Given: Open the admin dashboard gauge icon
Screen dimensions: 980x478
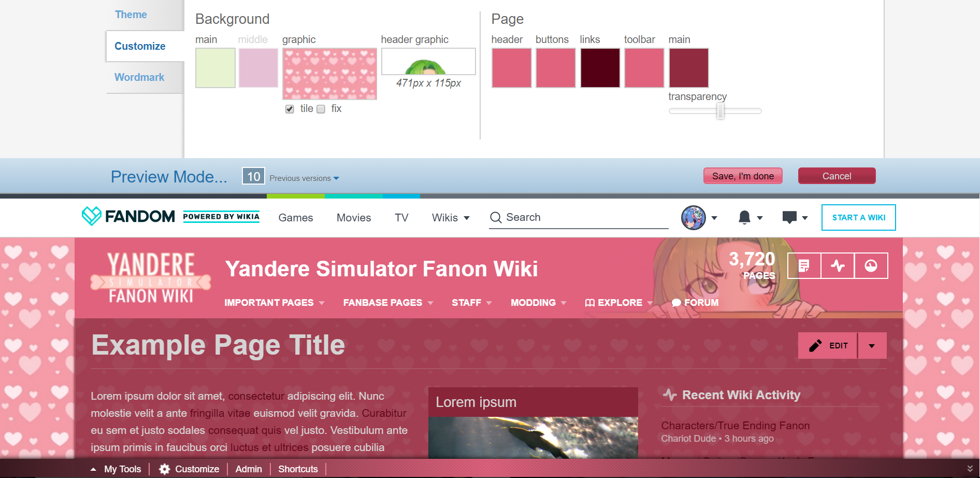Looking at the screenshot, I should pos(871,265).
